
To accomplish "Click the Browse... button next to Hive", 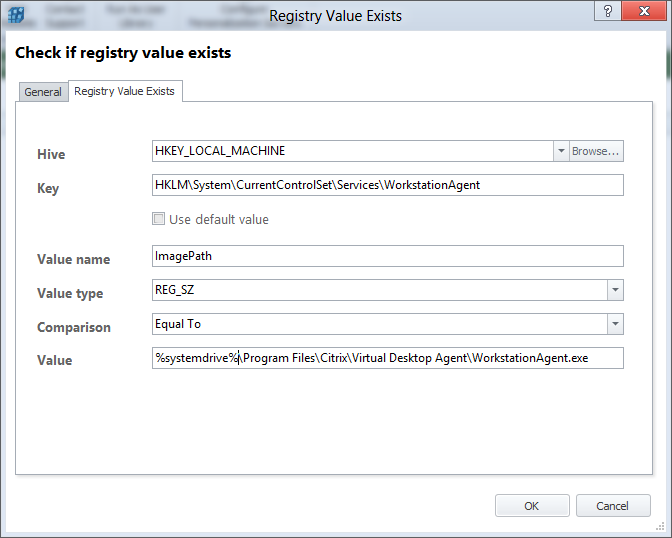I will (596, 151).
